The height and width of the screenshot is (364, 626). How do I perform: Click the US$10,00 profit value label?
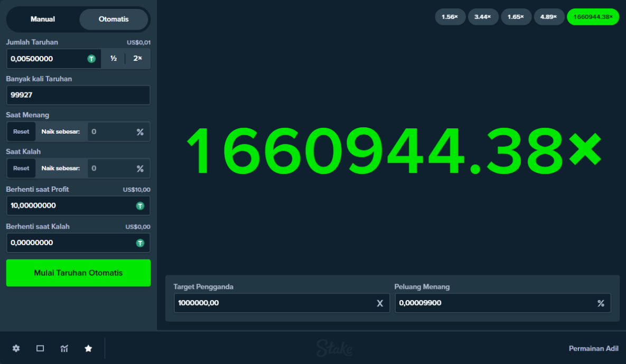(136, 190)
